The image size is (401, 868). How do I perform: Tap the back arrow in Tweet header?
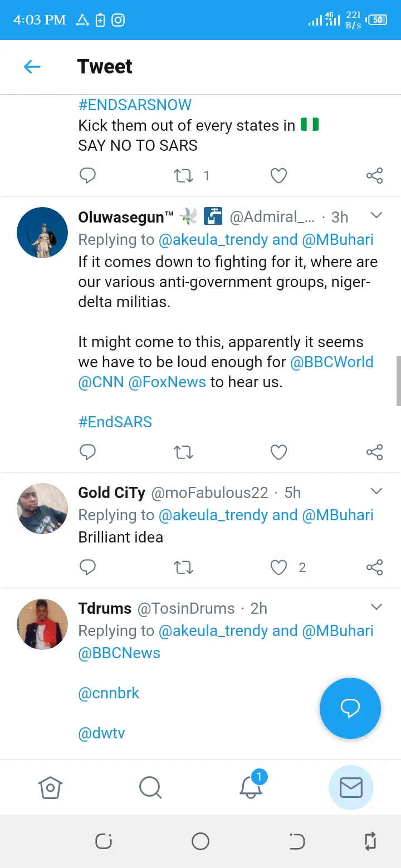(x=32, y=67)
